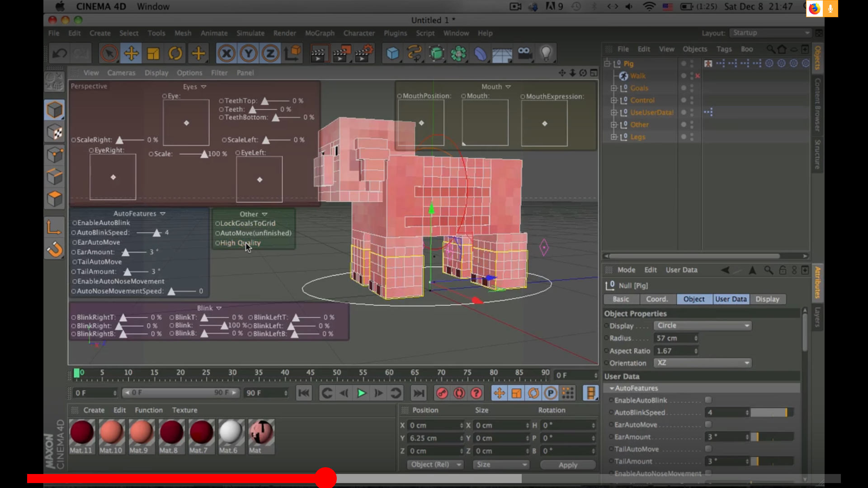
Task: Play the animation forward
Action: (x=361, y=393)
